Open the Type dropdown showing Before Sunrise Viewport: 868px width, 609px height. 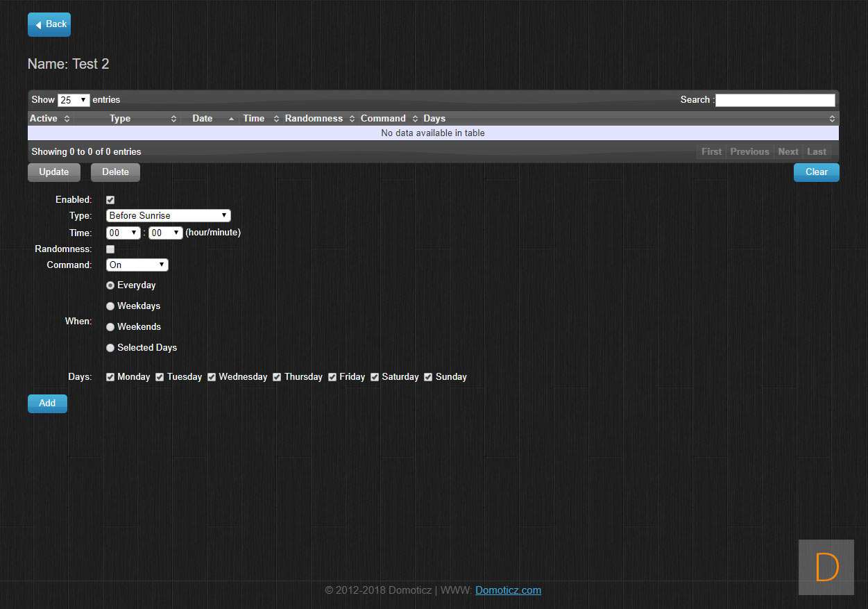pos(168,216)
